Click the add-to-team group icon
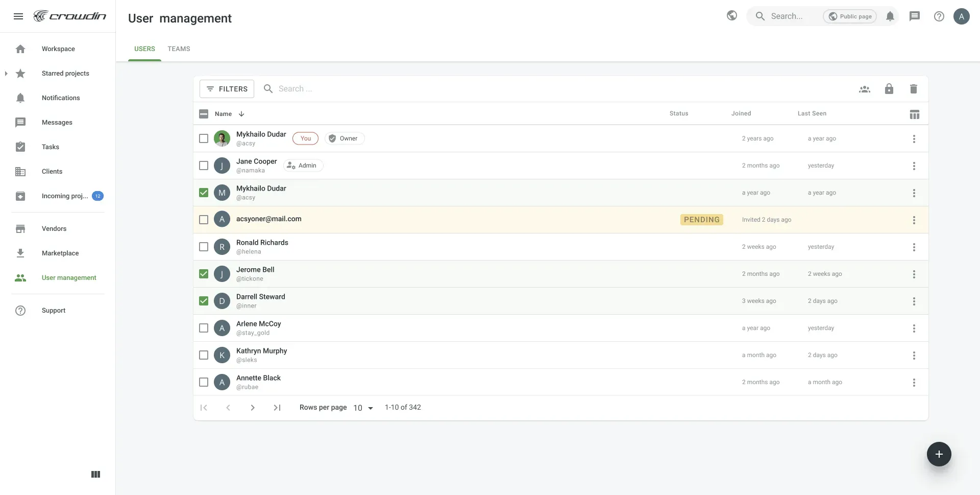The height and width of the screenshot is (495, 980). coord(864,89)
